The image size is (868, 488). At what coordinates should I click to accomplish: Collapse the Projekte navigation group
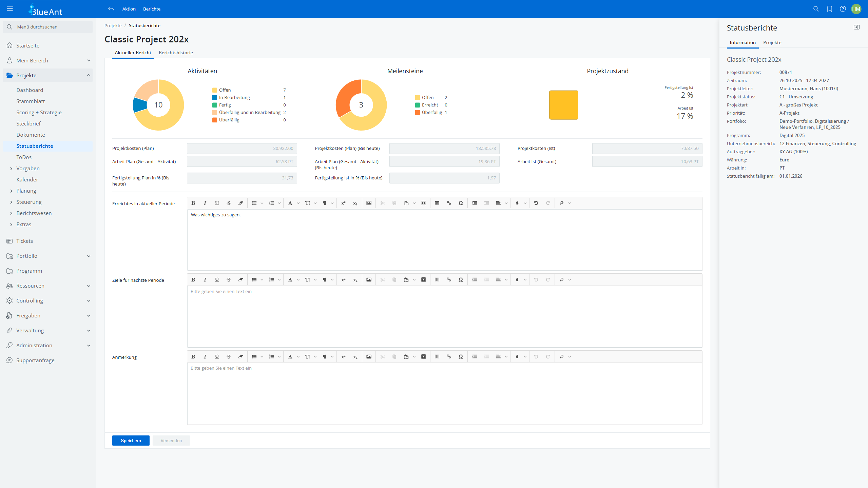89,75
